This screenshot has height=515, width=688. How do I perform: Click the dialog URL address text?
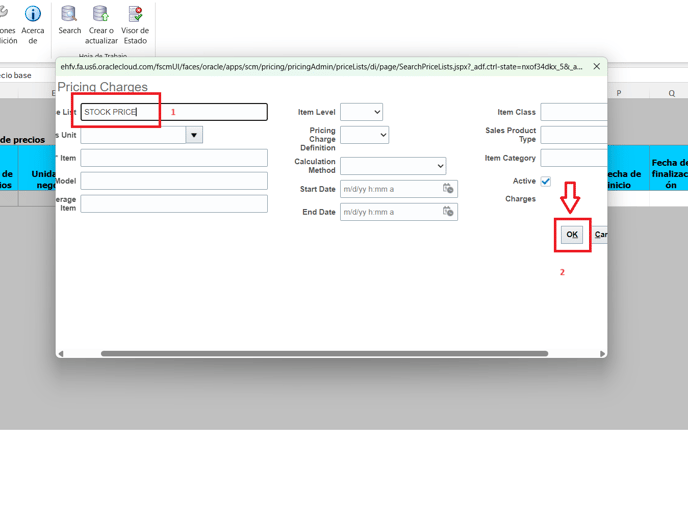tap(321, 67)
